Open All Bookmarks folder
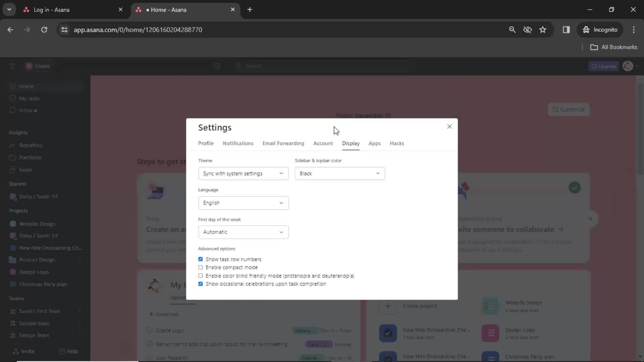Image resolution: width=644 pixels, height=362 pixels. (613, 47)
